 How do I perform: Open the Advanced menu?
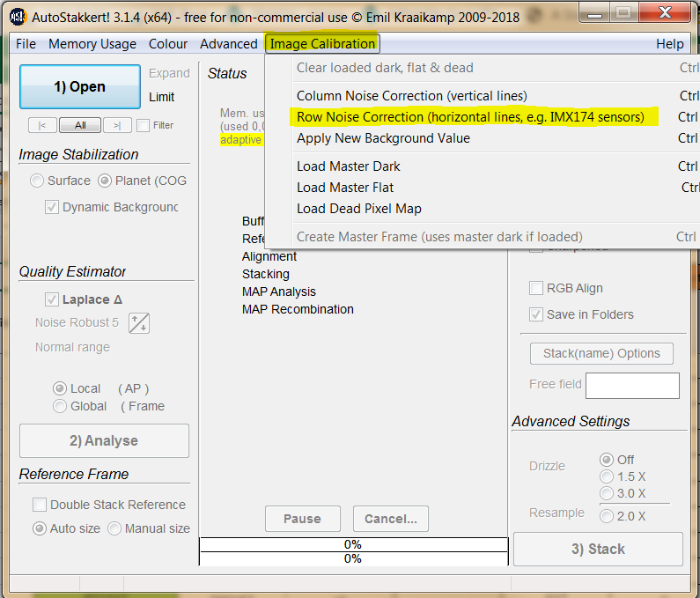tap(229, 44)
